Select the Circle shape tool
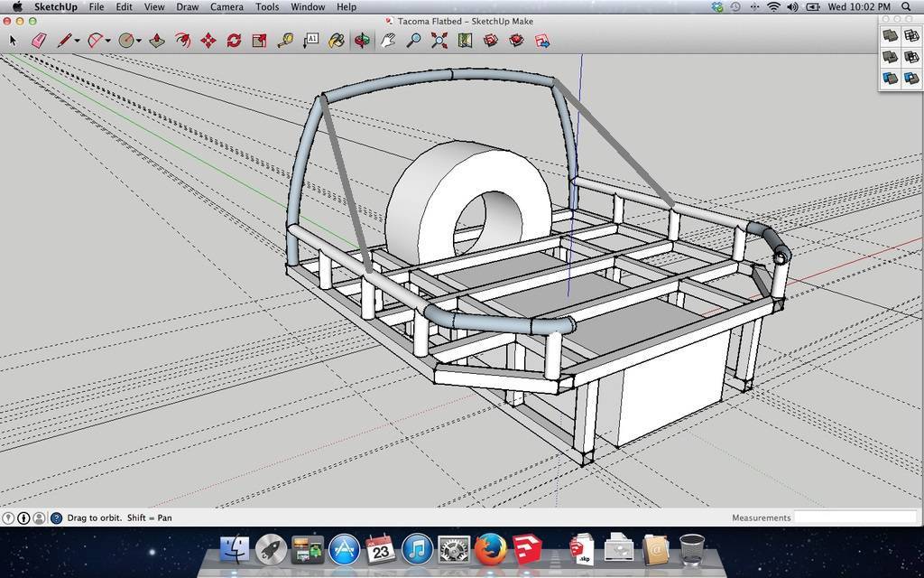Viewport: 924px width, 578px height. pos(125,41)
